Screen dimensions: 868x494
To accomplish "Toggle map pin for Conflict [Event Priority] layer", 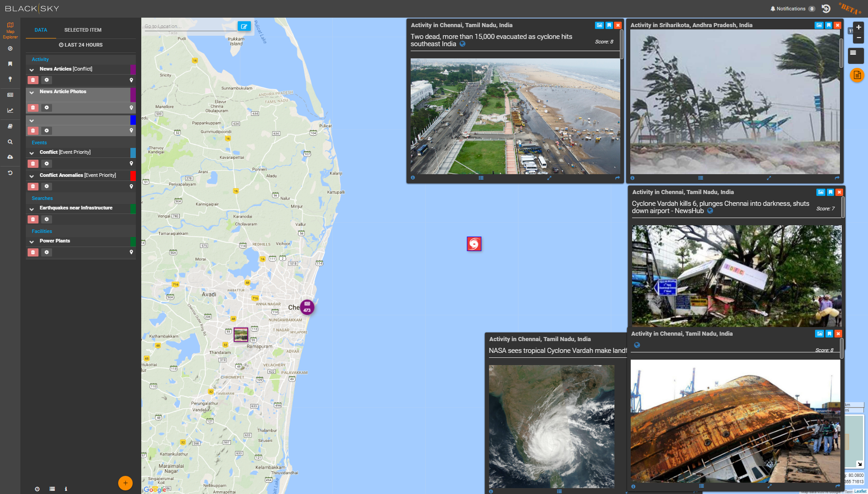I will tap(131, 164).
